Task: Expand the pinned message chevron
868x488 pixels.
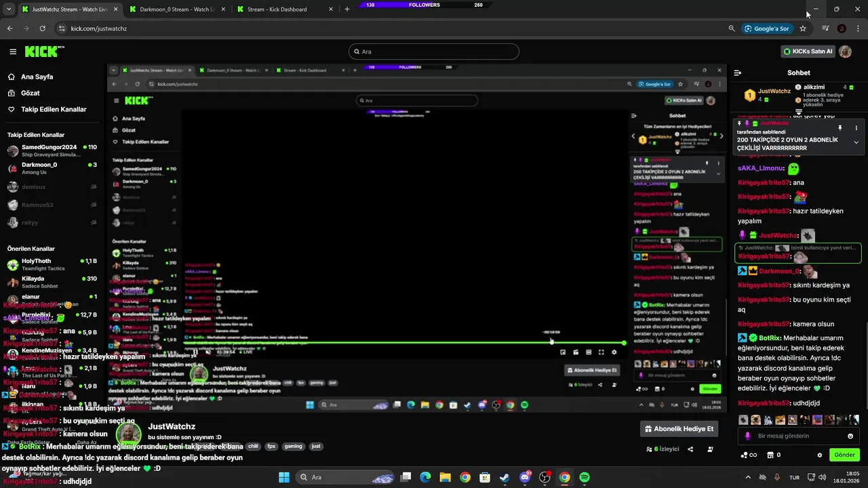Action: coord(856,142)
